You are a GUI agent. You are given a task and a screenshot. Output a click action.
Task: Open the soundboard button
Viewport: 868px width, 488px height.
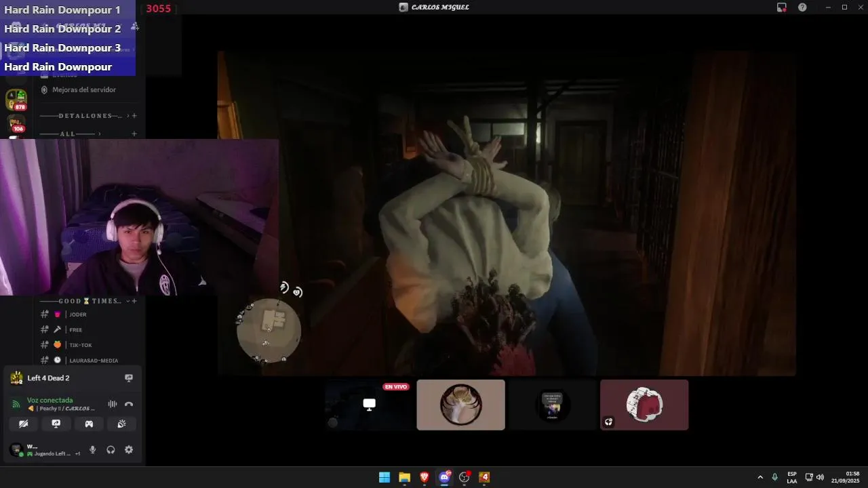[x=121, y=424]
